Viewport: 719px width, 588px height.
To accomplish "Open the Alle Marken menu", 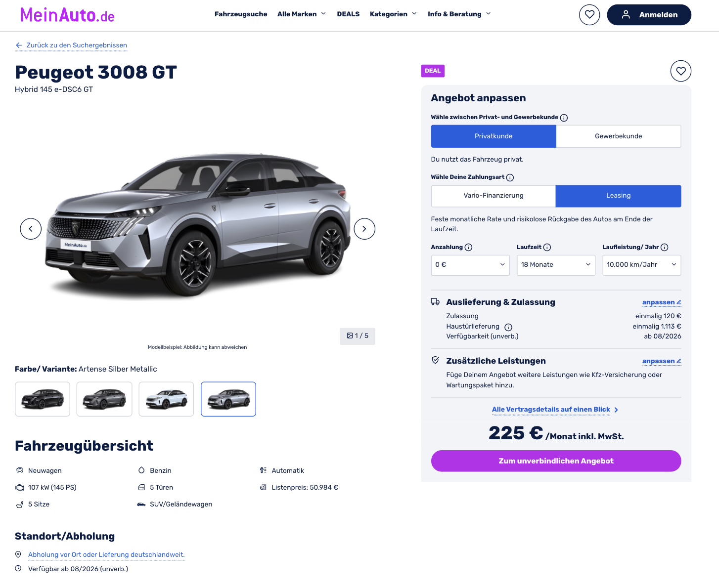I will point(302,14).
